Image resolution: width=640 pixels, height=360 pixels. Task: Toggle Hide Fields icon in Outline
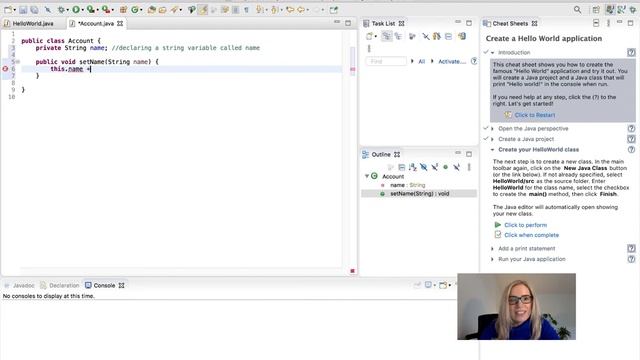424,167
